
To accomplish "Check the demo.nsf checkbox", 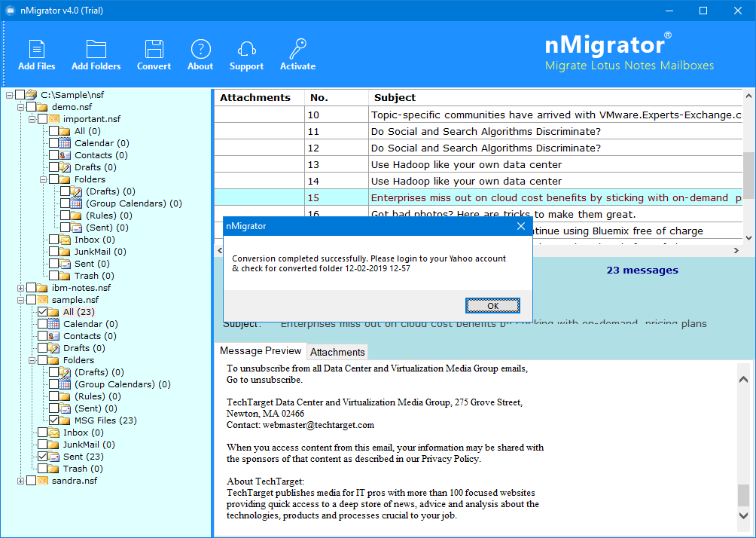I will coord(32,107).
